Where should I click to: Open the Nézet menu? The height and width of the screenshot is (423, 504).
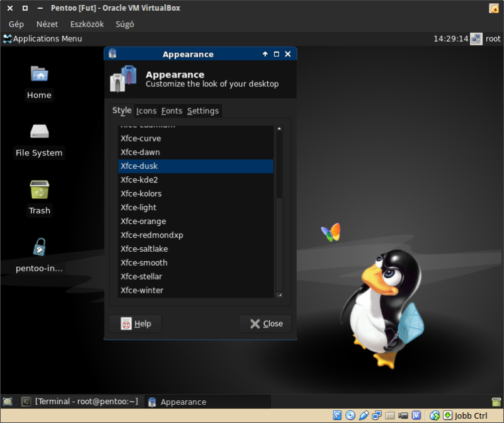coord(47,24)
